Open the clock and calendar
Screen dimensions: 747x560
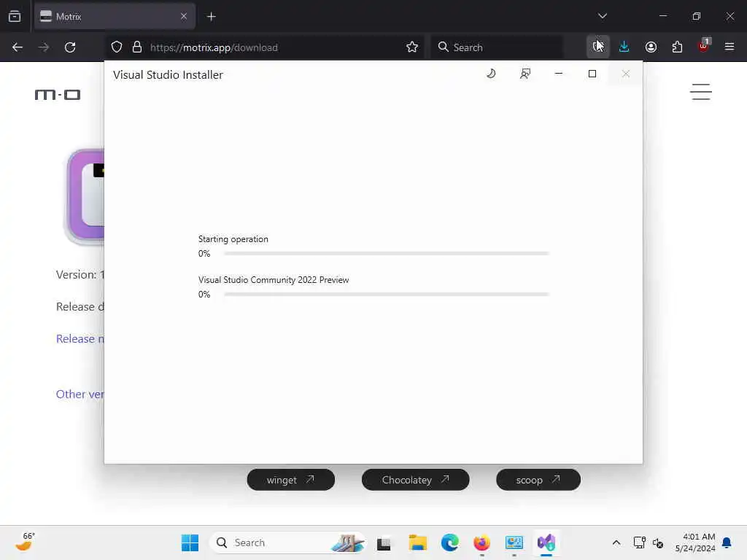pos(695,542)
